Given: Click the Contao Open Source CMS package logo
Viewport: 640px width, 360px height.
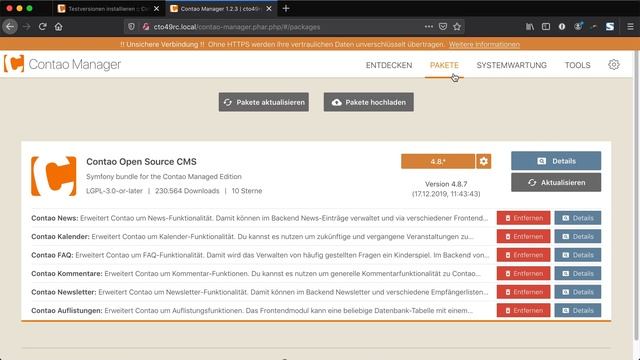Looking at the screenshot, I should click(x=54, y=176).
